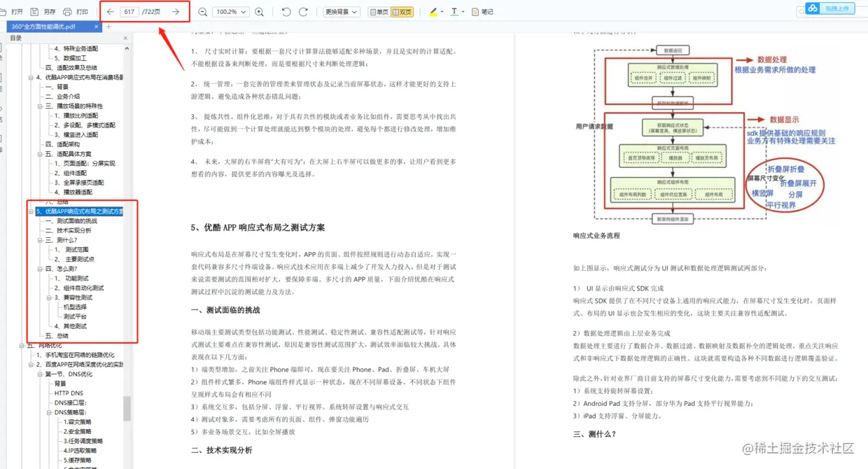Screen dimensions: 868x469
Task: Click the 打印 printer icon
Action: [67, 12]
